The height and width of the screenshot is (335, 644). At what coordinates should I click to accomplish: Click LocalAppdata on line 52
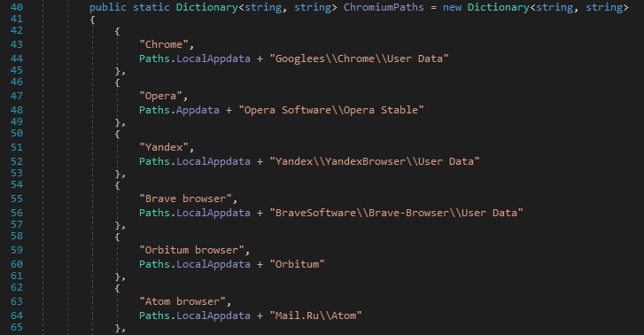tap(213, 161)
